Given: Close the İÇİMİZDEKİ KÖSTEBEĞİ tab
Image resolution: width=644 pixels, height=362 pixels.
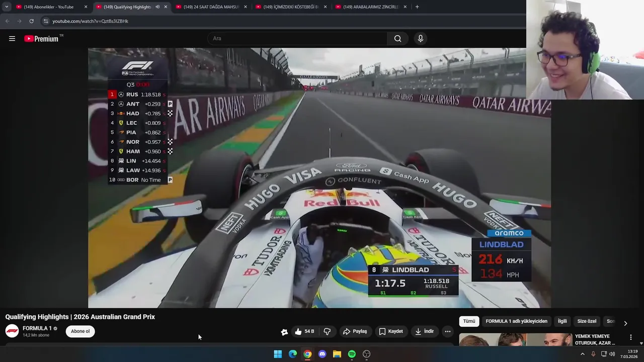Looking at the screenshot, I should [x=326, y=7].
